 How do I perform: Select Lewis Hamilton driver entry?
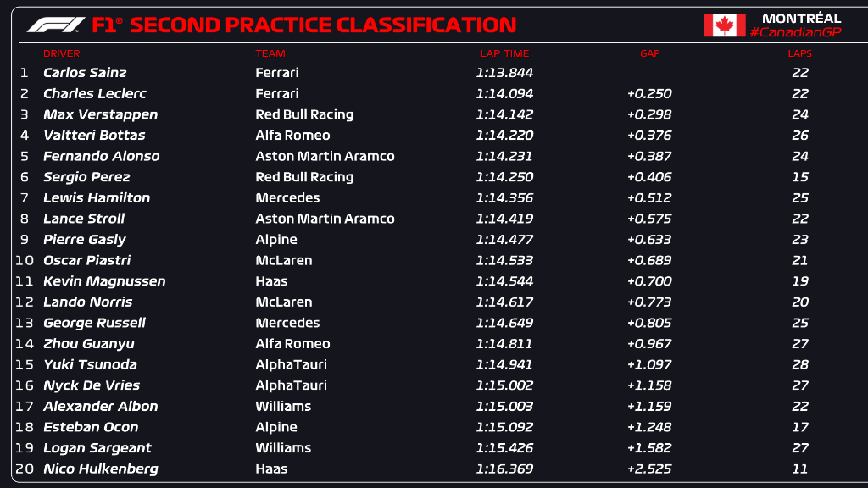(x=97, y=197)
